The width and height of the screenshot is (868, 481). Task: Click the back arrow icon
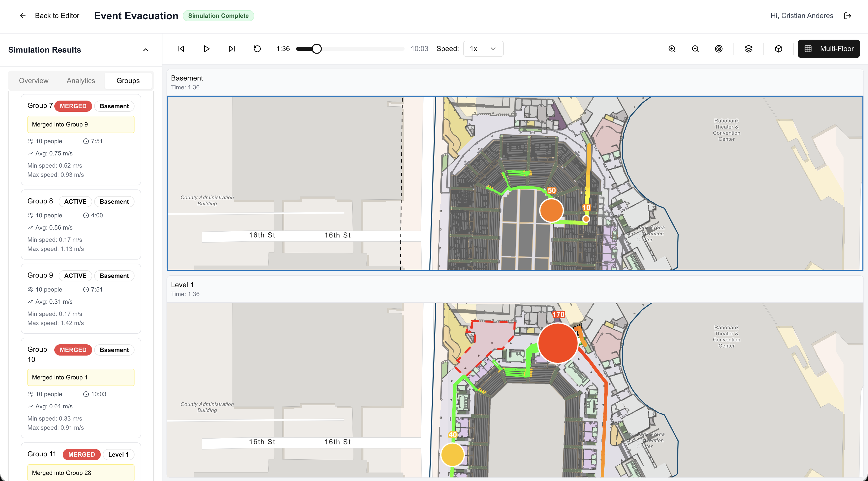click(23, 15)
